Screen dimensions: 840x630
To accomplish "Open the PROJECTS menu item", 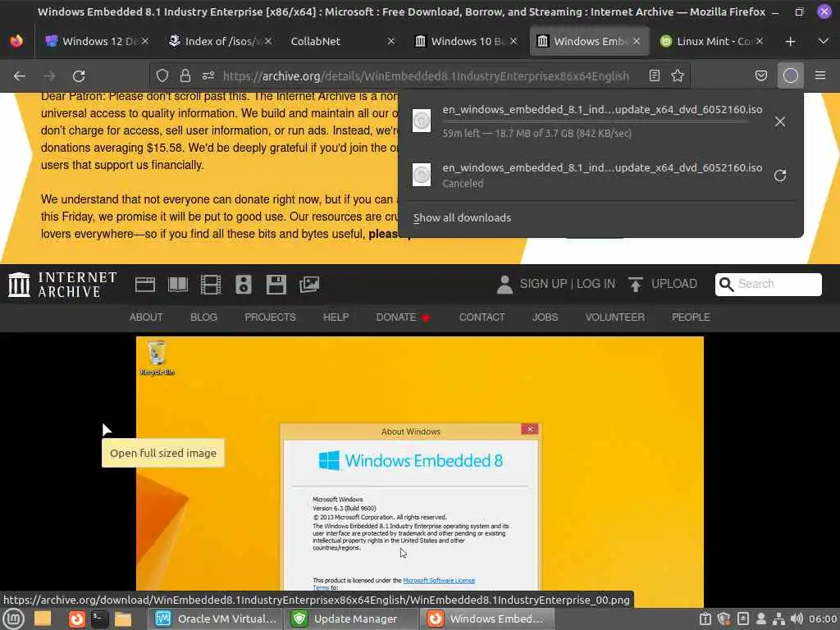I will [270, 317].
